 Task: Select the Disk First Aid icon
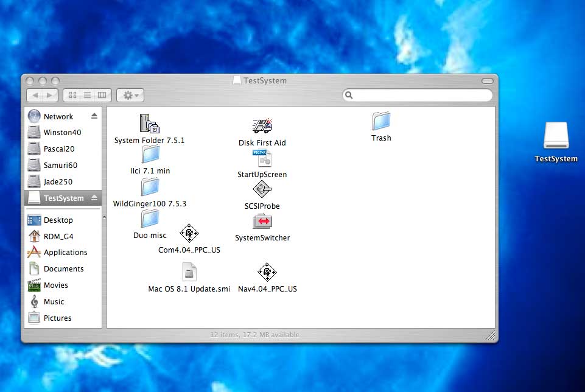(262, 126)
